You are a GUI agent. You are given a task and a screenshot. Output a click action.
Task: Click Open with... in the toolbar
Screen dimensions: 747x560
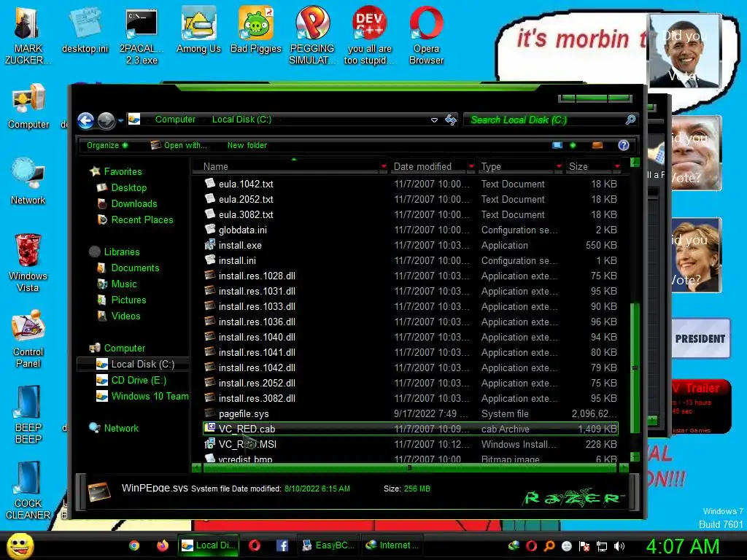[179, 145]
